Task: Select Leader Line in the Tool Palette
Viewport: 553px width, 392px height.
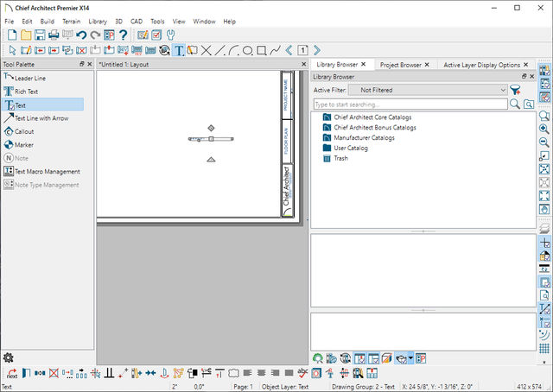Action: click(29, 78)
